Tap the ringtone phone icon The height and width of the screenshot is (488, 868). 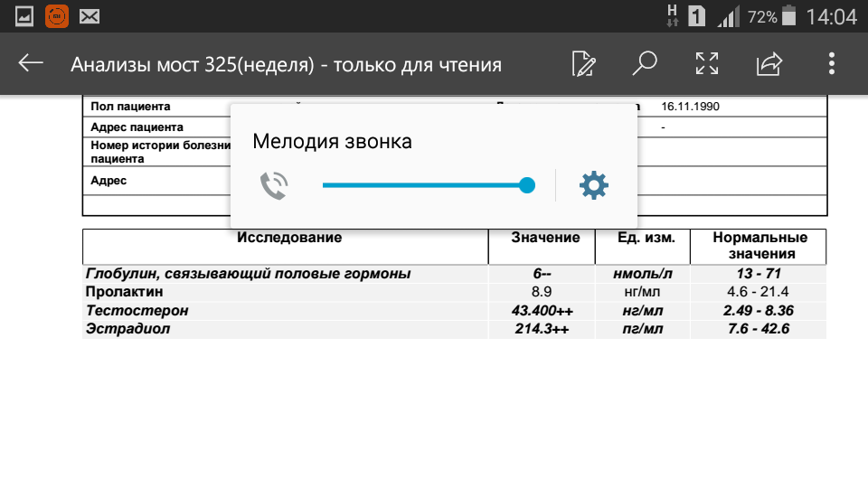[x=273, y=186]
